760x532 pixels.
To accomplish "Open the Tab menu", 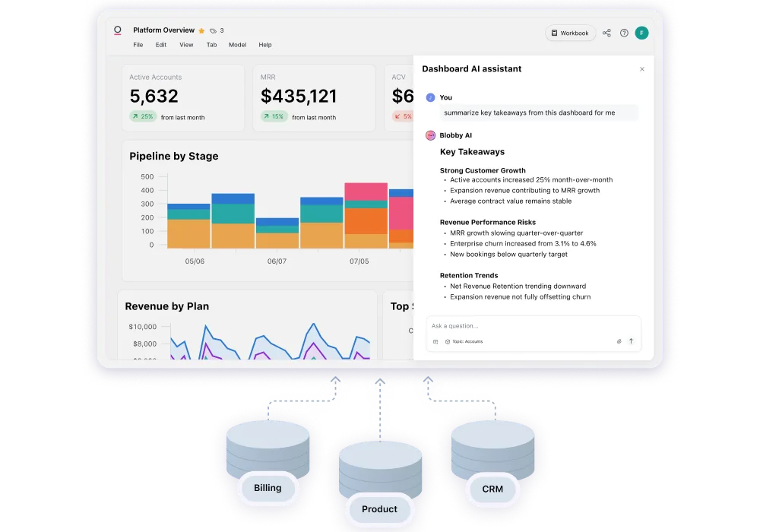I will click(x=211, y=45).
